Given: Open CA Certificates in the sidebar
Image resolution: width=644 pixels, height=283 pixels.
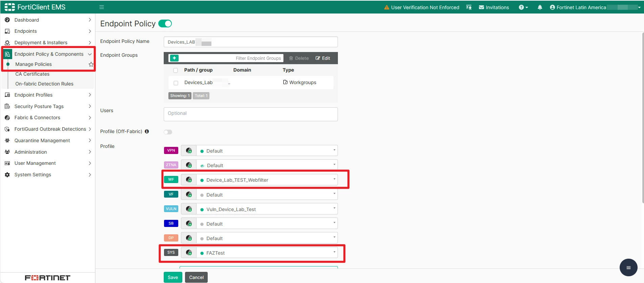Looking at the screenshot, I should (x=32, y=74).
